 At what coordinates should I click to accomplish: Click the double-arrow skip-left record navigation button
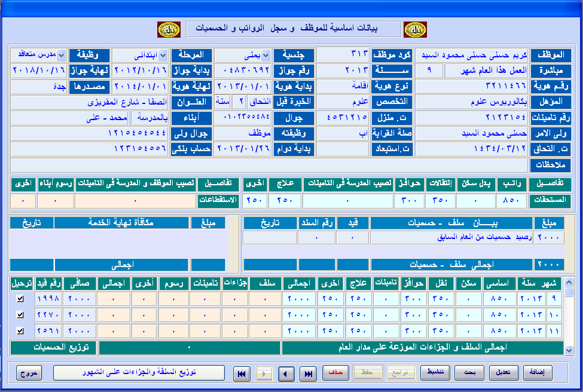pyautogui.click(x=242, y=373)
